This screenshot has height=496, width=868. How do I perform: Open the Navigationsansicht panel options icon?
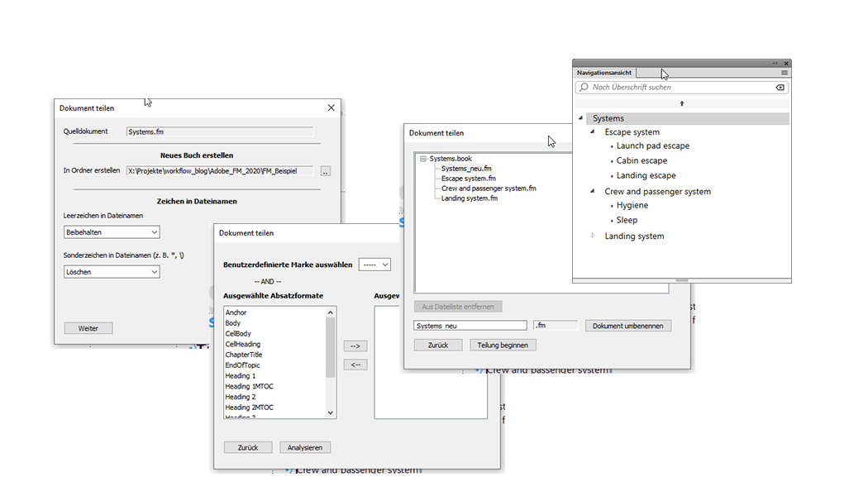[x=784, y=73]
